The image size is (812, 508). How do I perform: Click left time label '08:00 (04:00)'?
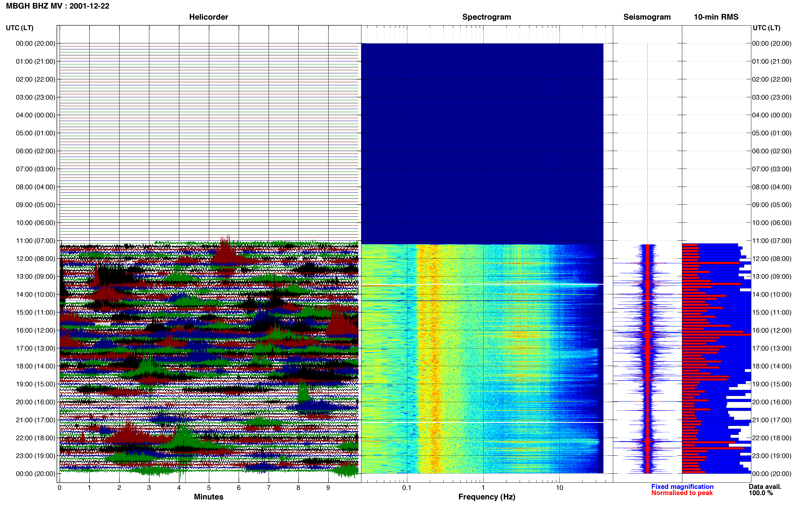(x=36, y=187)
